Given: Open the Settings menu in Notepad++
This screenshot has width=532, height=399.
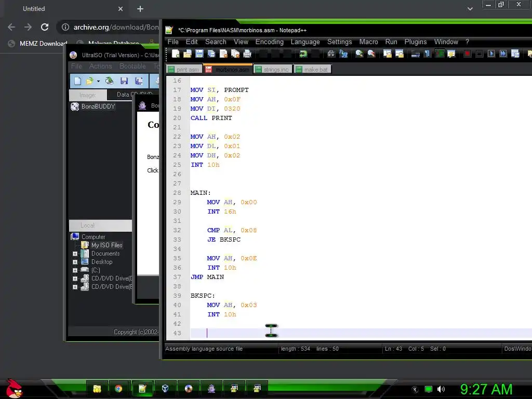Looking at the screenshot, I should [339, 42].
